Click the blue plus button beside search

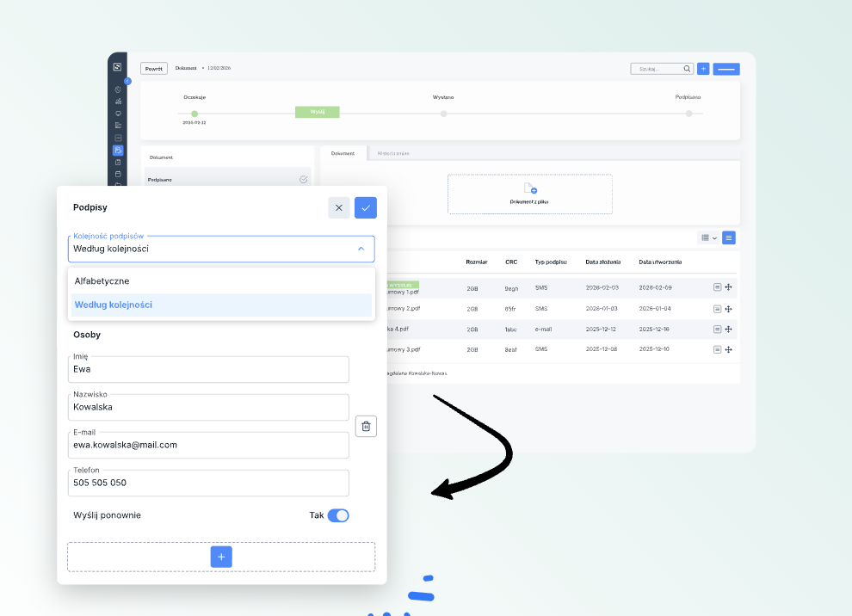pos(703,69)
